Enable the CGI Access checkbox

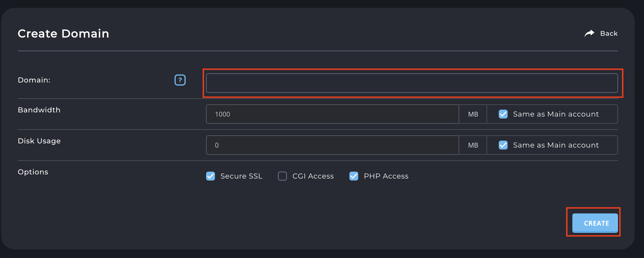(x=282, y=176)
